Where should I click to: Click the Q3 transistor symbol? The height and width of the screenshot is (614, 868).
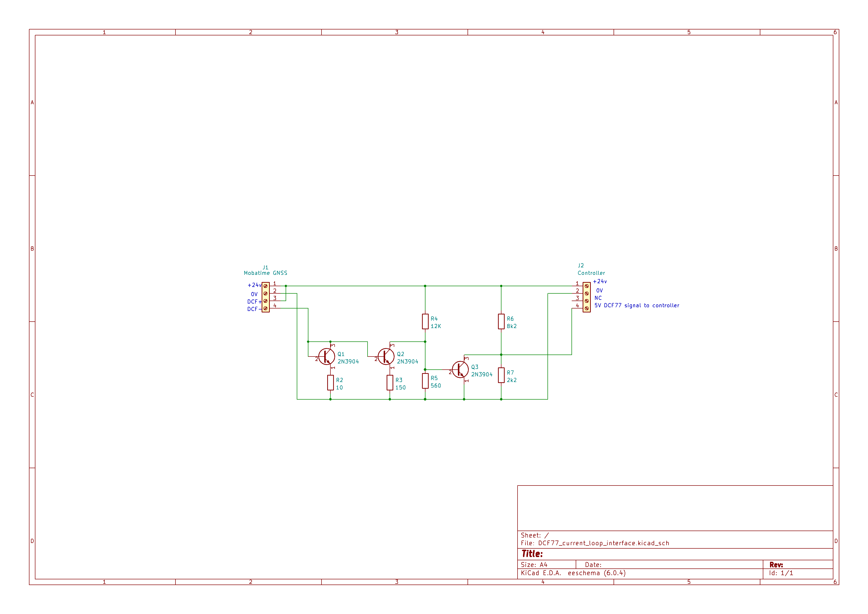point(460,370)
